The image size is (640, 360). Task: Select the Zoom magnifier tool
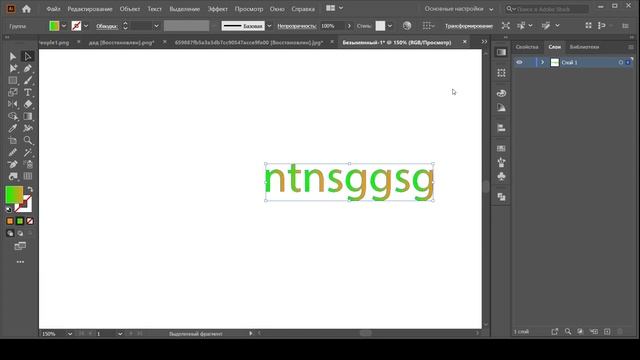click(27, 140)
